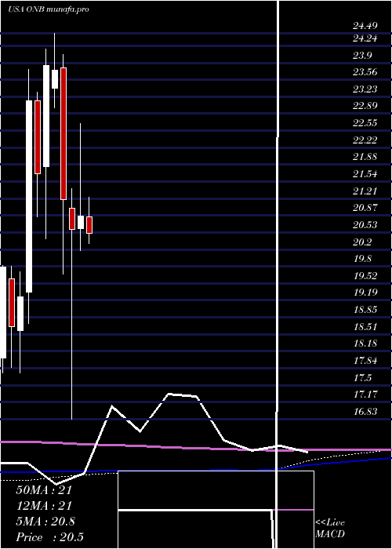Click the 22.55 price label
This screenshot has width=392, height=549.
365,123
